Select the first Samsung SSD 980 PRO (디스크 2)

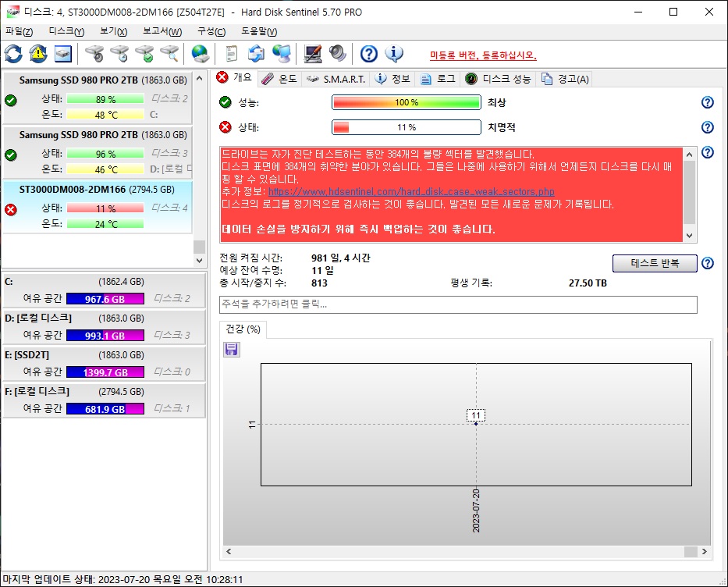coord(98,98)
